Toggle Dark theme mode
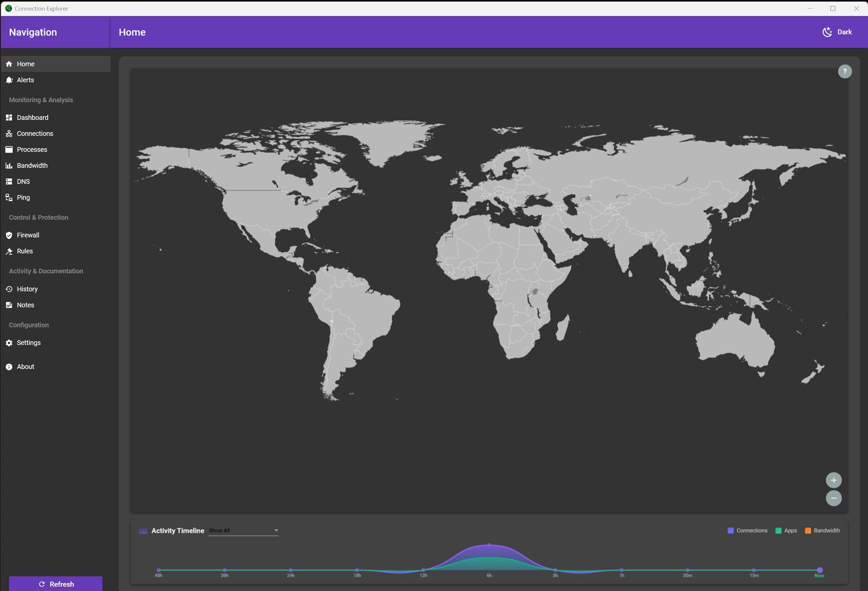This screenshot has width=868, height=591. coord(837,32)
